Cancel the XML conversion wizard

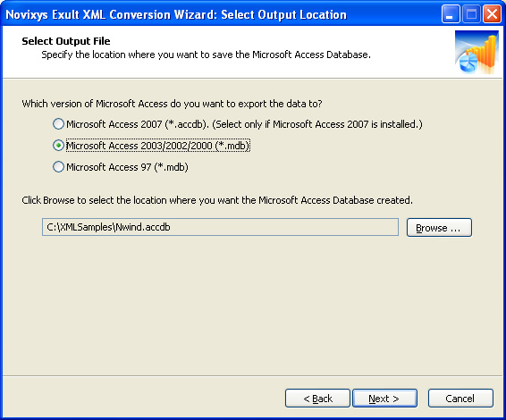[460, 399]
